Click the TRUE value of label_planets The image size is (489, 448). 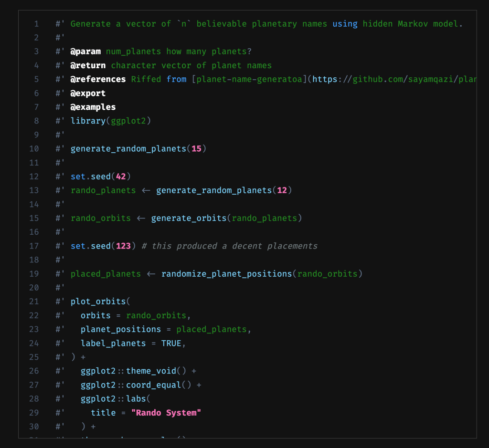pyautogui.click(x=171, y=343)
